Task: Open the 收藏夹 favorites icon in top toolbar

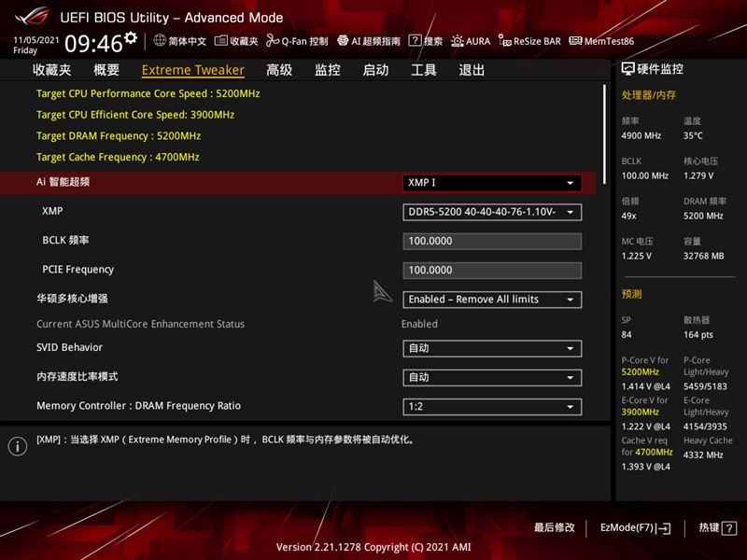Action: coord(220,41)
